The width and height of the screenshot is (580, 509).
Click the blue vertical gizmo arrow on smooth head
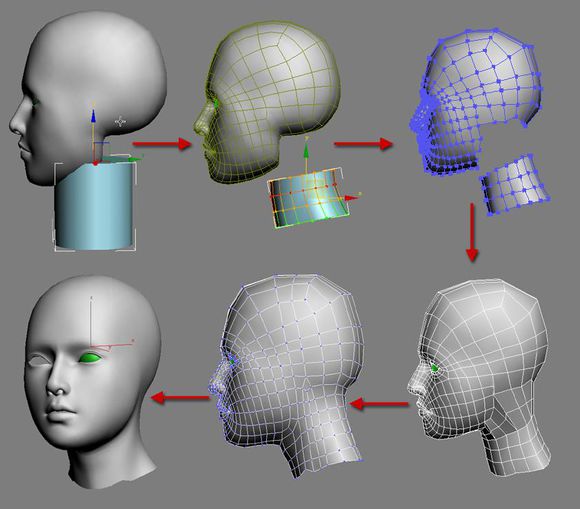click(94, 117)
